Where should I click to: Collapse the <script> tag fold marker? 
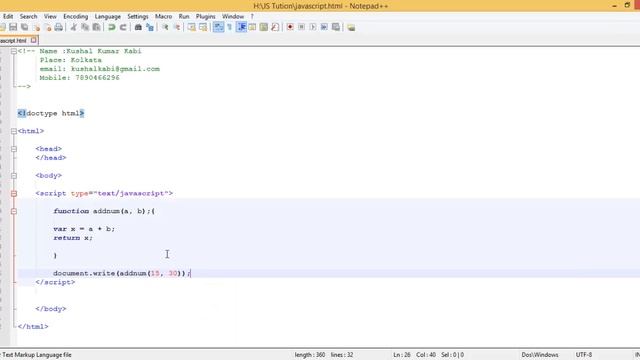pos(14,193)
